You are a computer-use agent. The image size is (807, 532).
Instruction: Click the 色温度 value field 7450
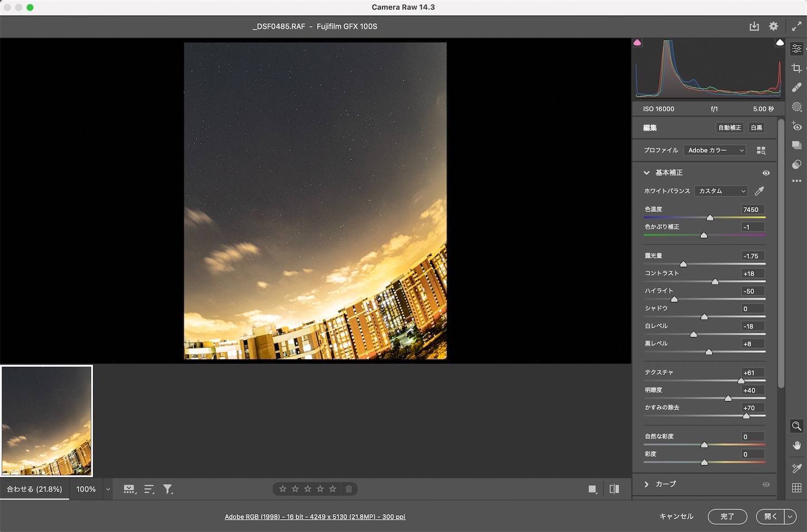[753, 209]
